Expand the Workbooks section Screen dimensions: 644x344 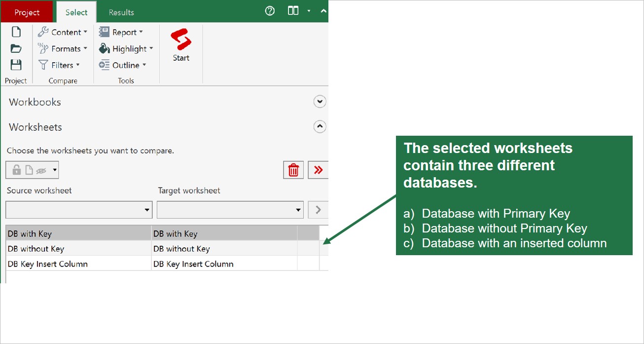[320, 102]
